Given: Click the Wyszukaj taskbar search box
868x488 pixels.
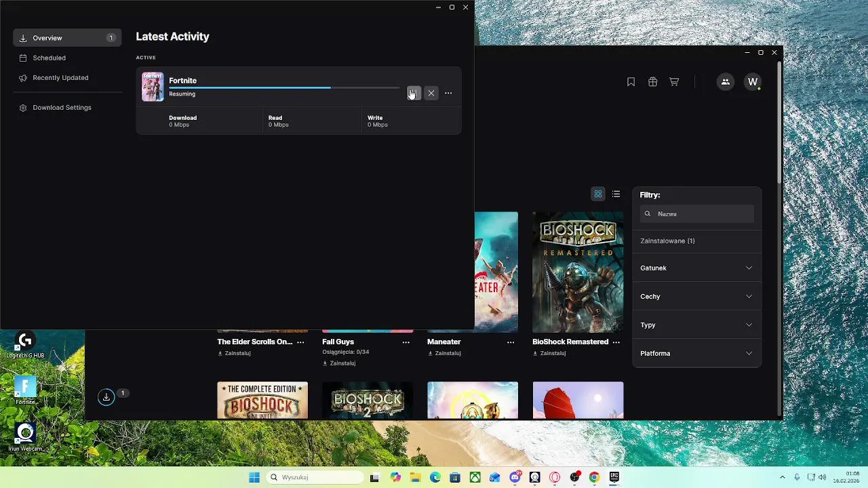Looking at the screenshot, I should pyautogui.click(x=315, y=477).
